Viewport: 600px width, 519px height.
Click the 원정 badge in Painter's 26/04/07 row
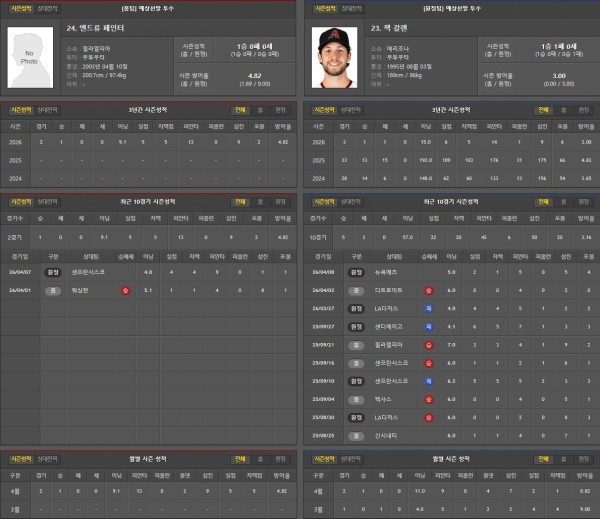[52, 271]
